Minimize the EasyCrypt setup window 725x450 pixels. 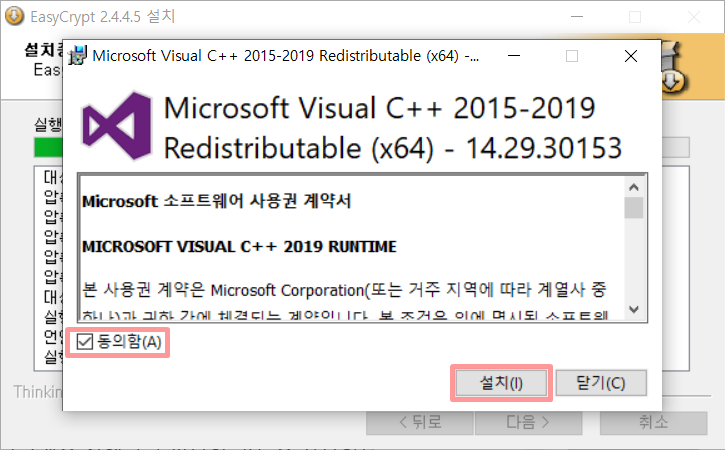click(577, 17)
